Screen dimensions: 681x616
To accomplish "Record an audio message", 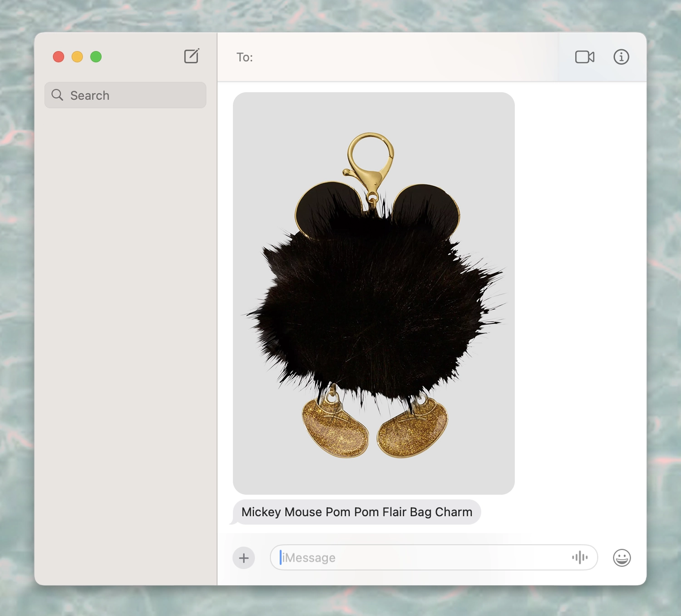I will (x=580, y=557).
